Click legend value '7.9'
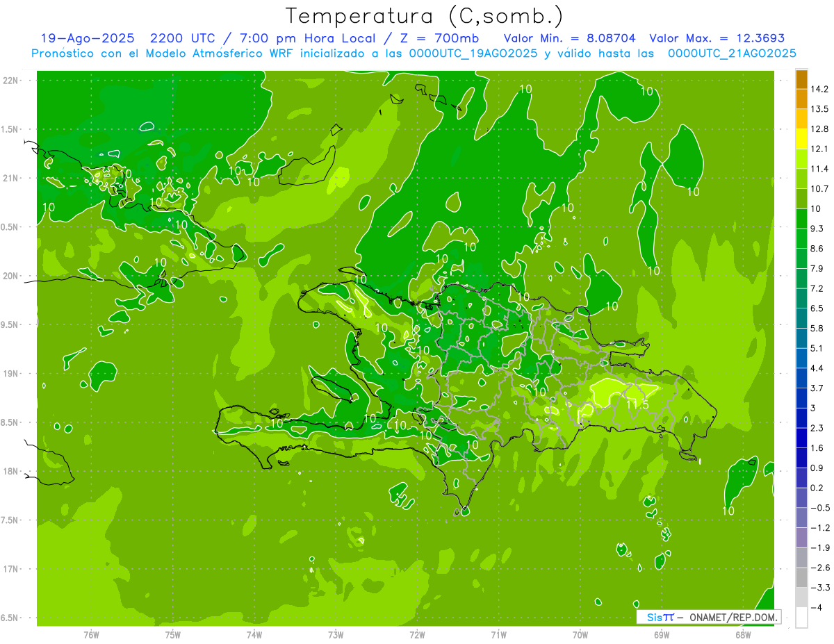This screenshot has width=834, height=644. pyautogui.click(x=817, y=269)
